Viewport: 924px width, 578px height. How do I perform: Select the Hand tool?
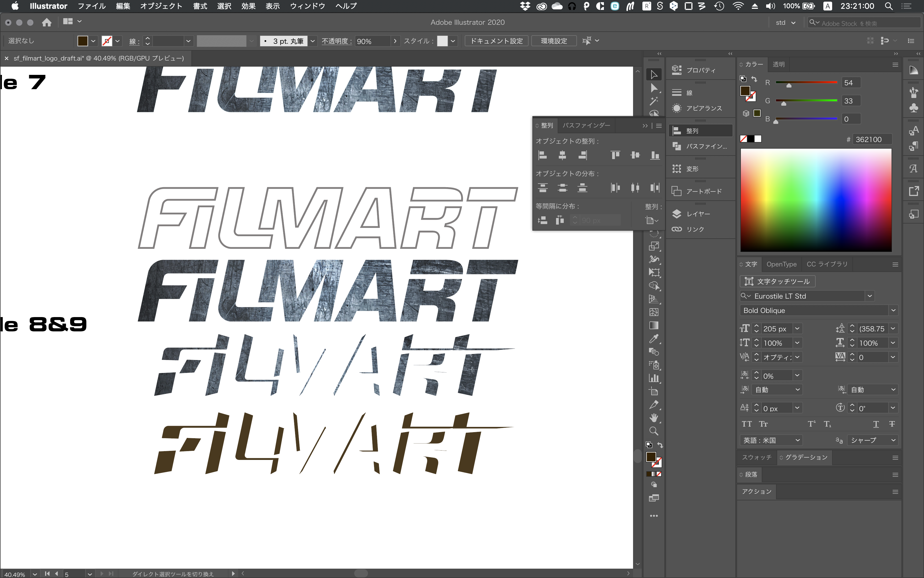[x=654, y=418]
